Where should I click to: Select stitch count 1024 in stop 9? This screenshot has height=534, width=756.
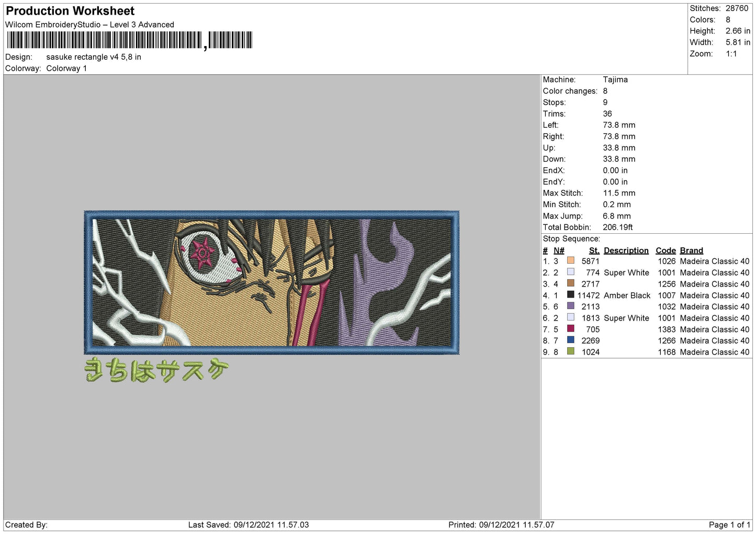click(x=591, y=353)
